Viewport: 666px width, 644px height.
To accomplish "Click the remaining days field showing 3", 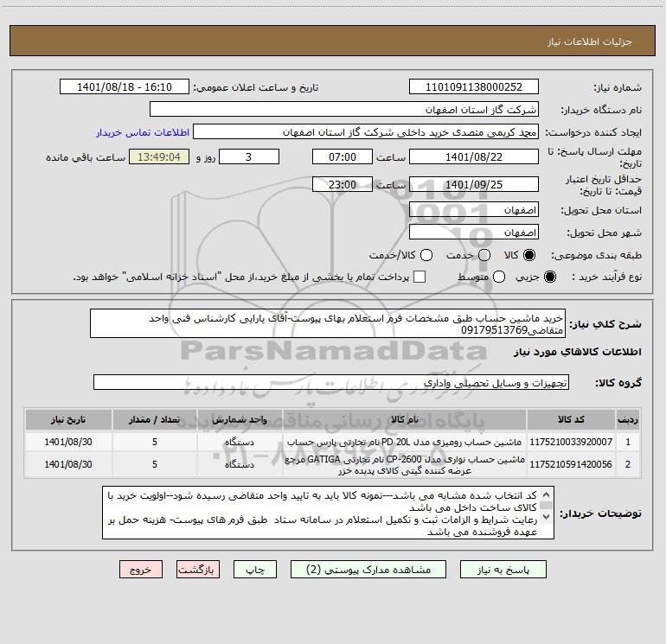I will pyautogui.click(x=249, y=156).
